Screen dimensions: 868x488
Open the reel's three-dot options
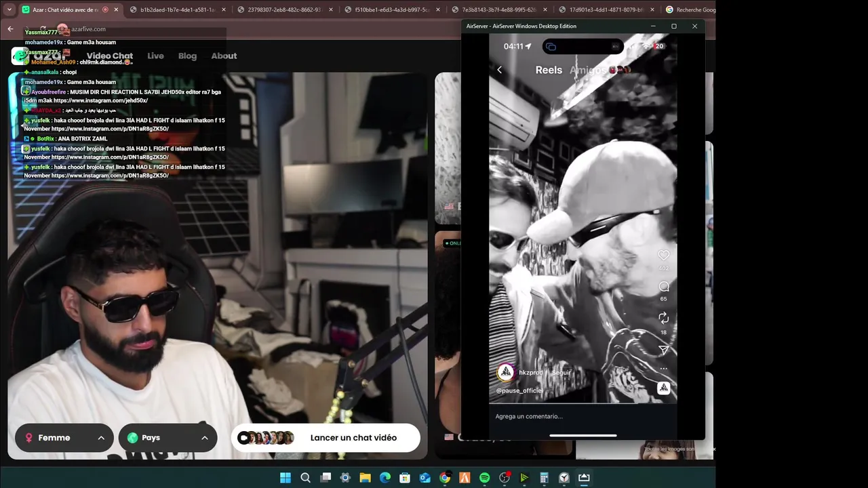coord(664,369)
